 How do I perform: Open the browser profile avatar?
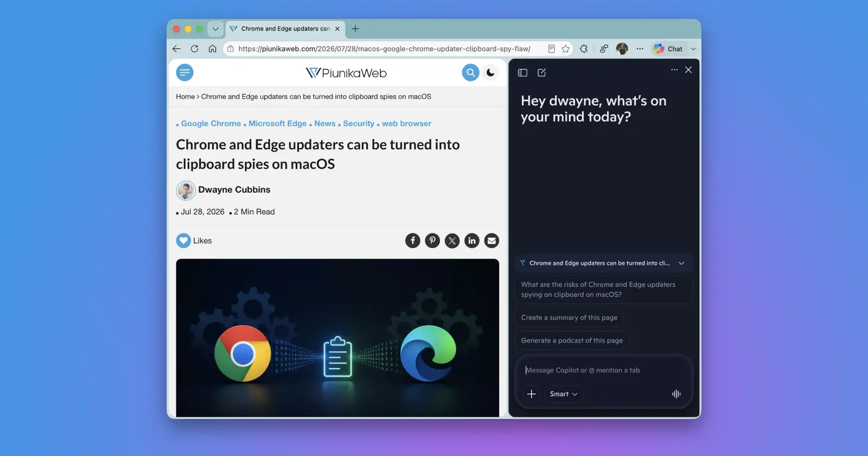(x=622, y=49)
